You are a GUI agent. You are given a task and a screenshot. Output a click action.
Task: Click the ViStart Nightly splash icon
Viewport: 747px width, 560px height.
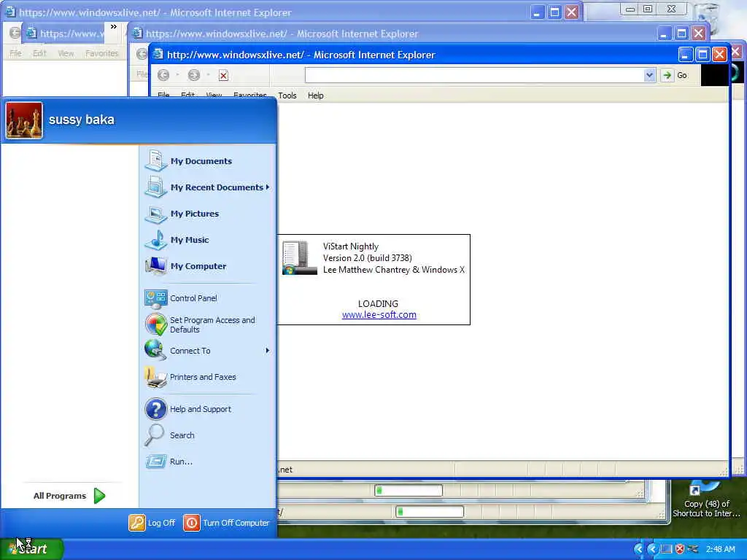[299, 257]
